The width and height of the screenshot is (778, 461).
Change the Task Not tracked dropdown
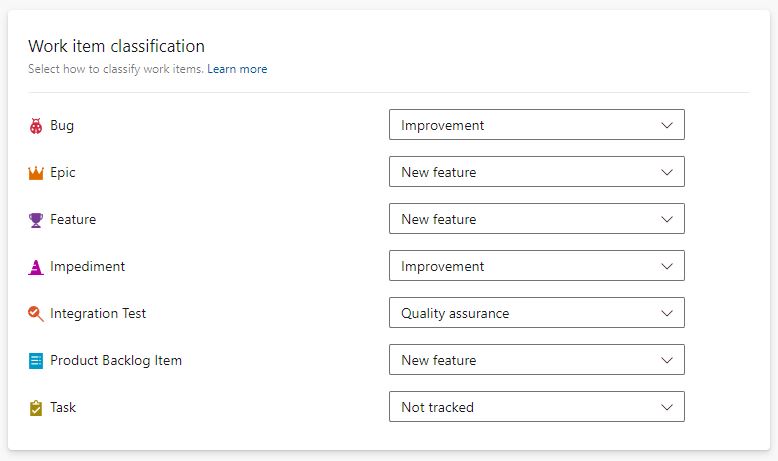click(x=536, y=407)
